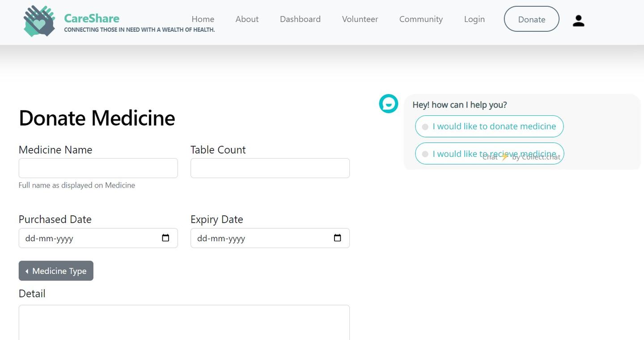
Task: Focus the Table Count input field
Action: point(270,168)
